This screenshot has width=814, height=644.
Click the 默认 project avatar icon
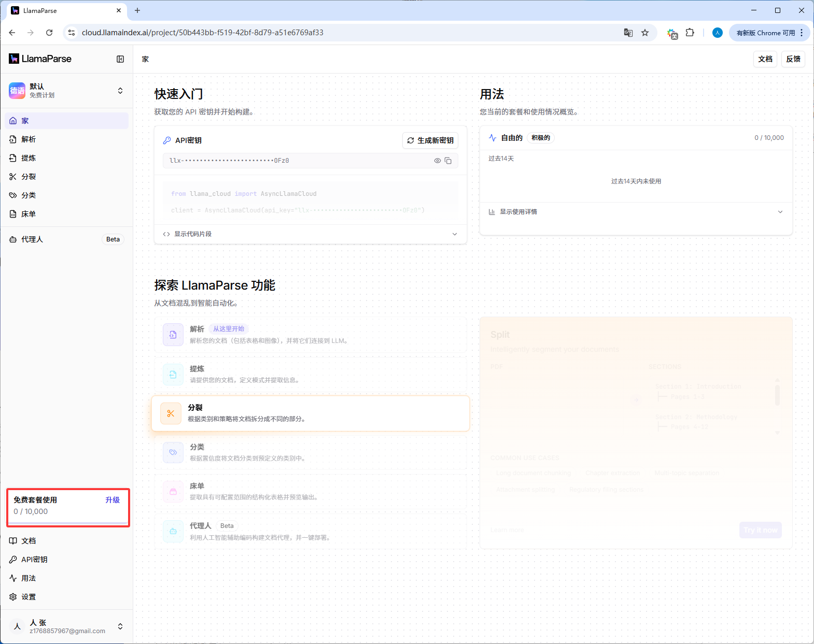[17, 91]
